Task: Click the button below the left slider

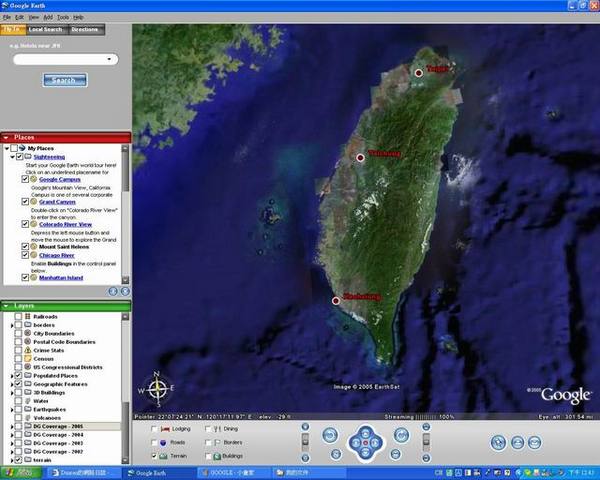Action: [x=305, y=458]
